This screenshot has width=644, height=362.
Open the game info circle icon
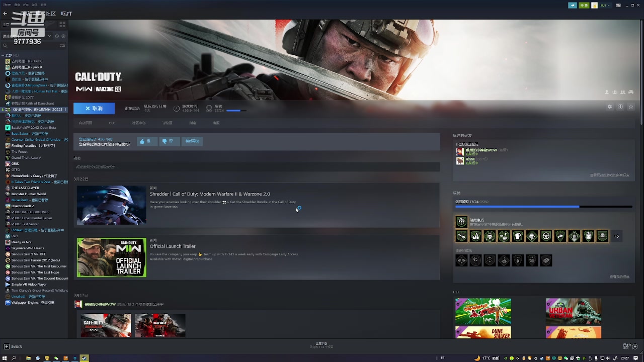(620, 107)
